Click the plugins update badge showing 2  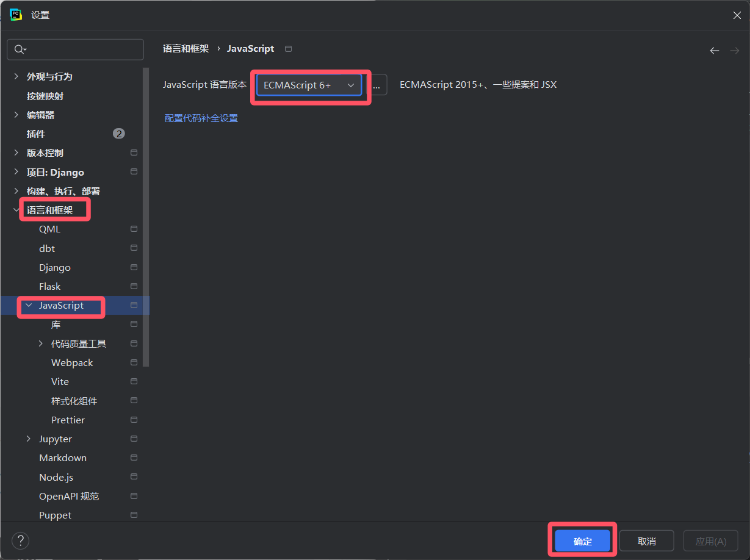(x=119, y=134)
